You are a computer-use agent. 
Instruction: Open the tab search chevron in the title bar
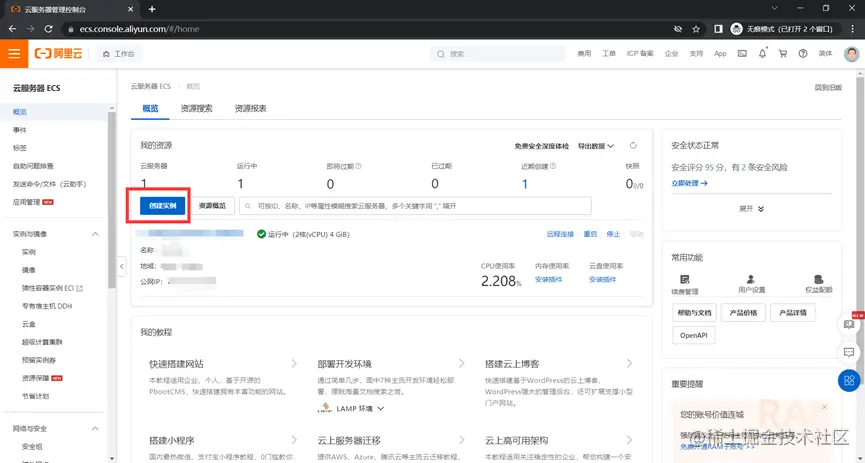click(775, 8)
